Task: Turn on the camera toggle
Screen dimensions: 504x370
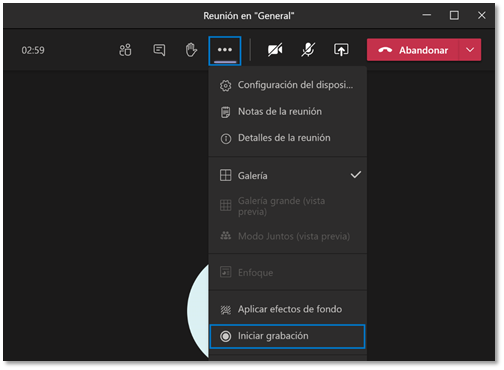Action: click(275, 50)
